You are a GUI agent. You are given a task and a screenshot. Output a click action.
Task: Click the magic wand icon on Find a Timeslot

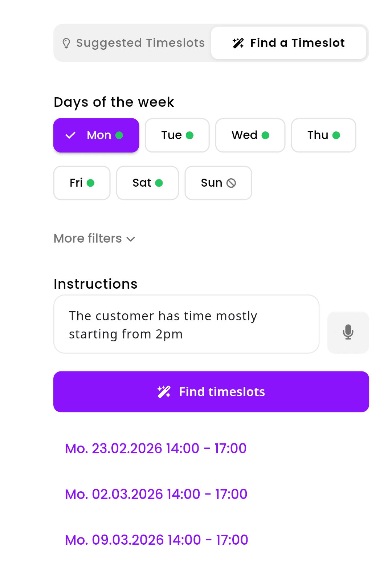point(238,42)
